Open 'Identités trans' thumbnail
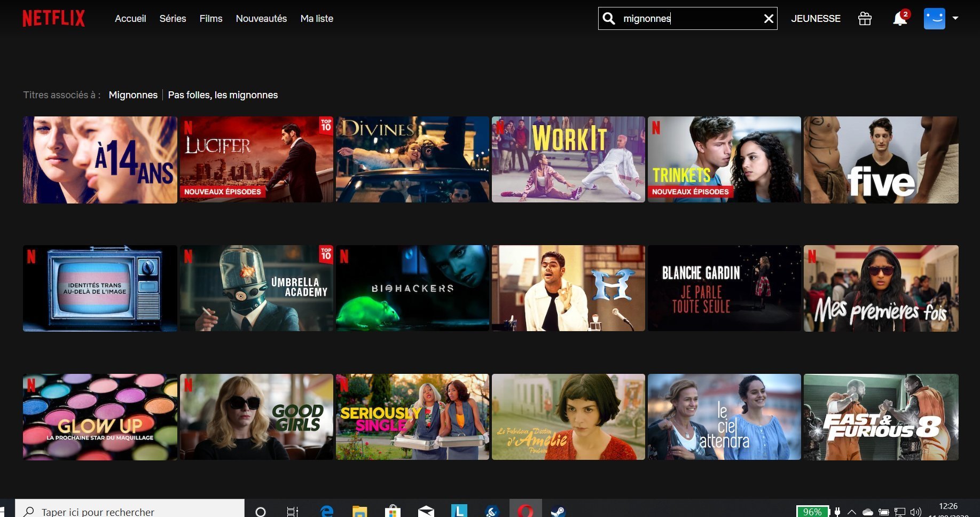This screenshot has width=980, height=517. click(x=100, y=288)
